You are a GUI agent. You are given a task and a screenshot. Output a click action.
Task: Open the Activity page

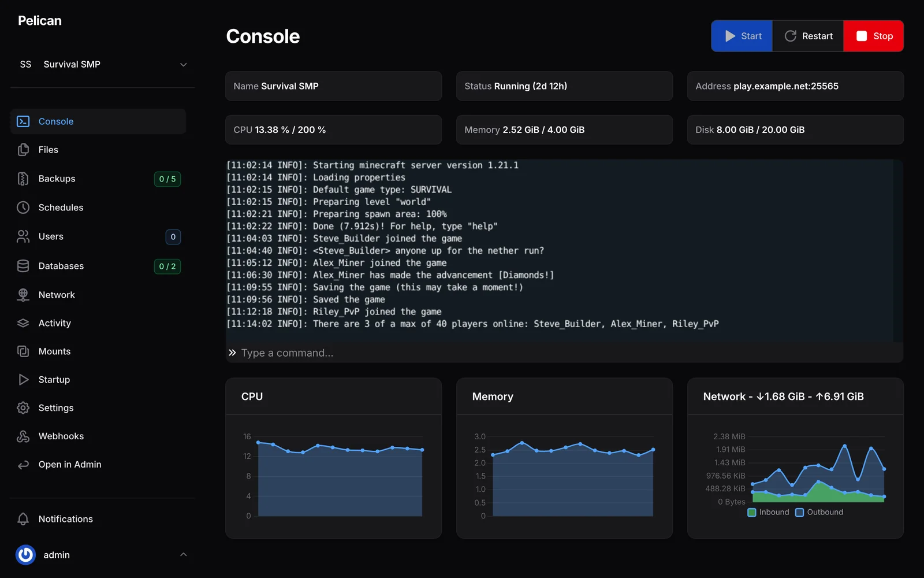98,323
